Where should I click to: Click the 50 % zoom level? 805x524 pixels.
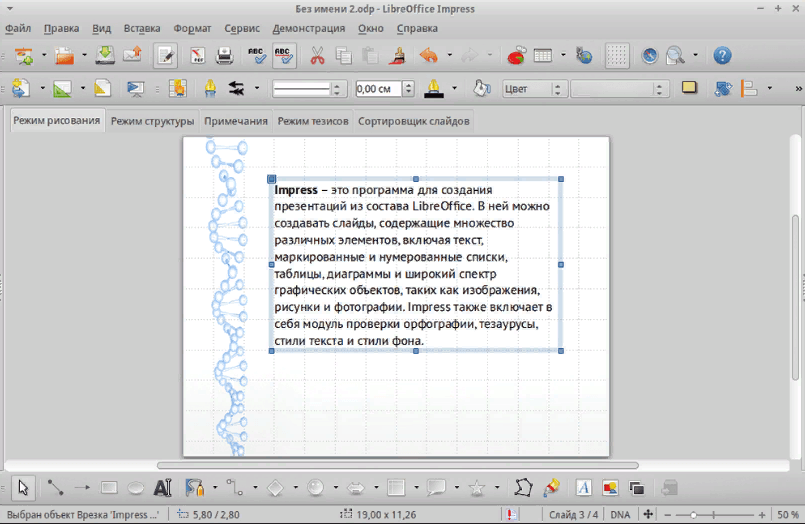click(x=788, y=514)
